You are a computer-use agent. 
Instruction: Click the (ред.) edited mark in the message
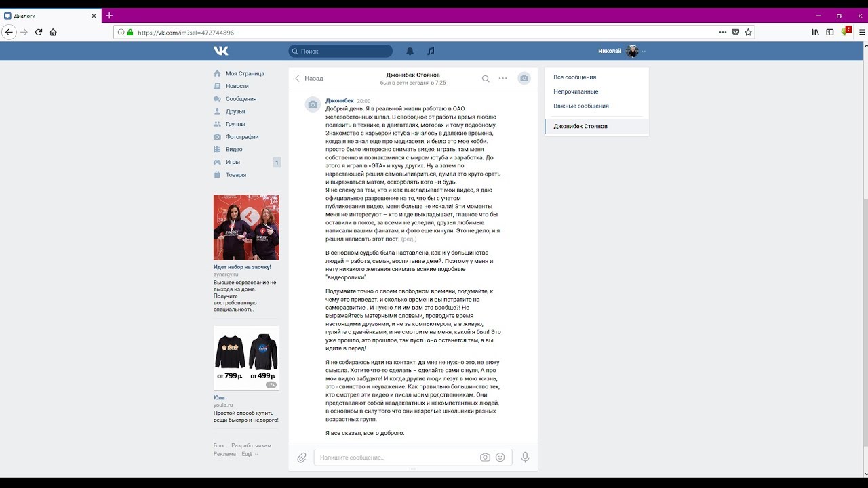pos(409,239)
